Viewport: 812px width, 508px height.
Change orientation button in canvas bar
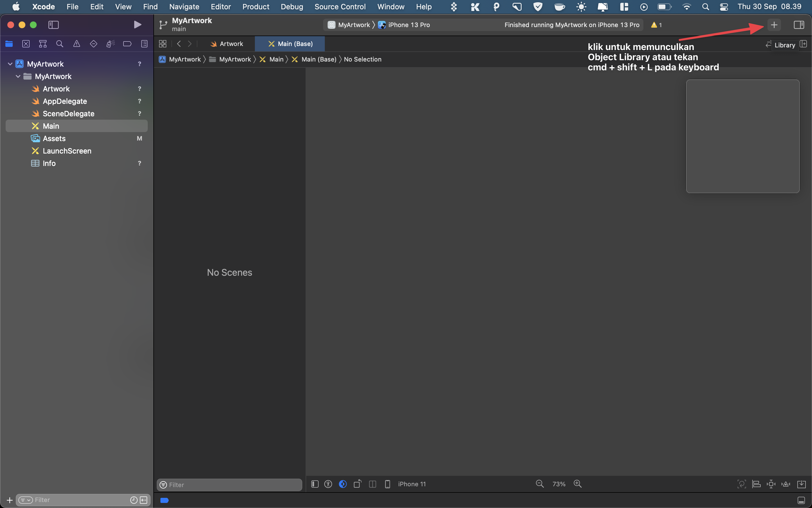click(x=357, y=484)
